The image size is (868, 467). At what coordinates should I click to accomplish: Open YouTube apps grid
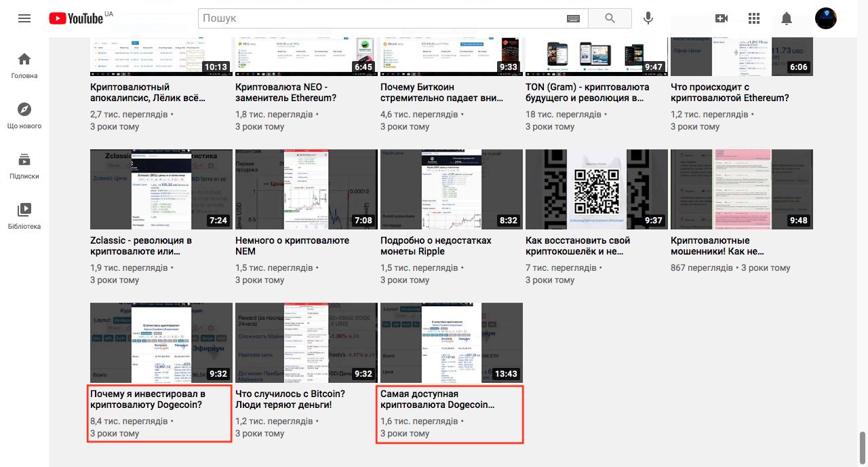click(754, 18)
